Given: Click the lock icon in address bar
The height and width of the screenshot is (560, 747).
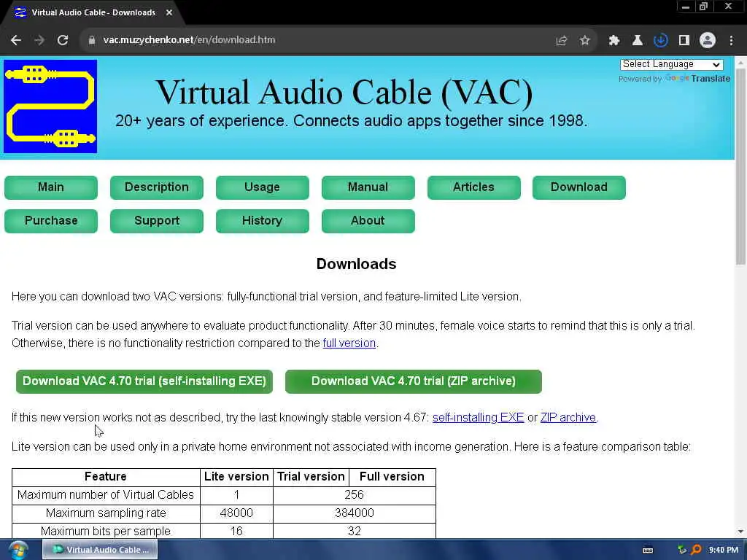Looking at the screenshot, I should [92, 40].
